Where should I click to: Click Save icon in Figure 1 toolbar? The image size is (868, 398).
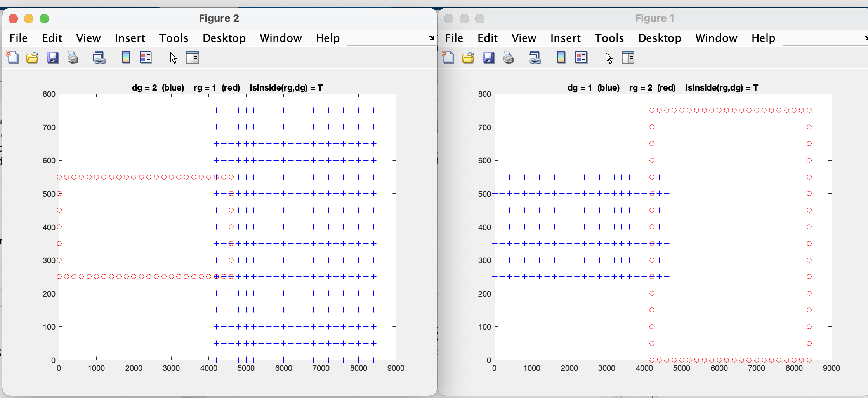pos(488,58)
